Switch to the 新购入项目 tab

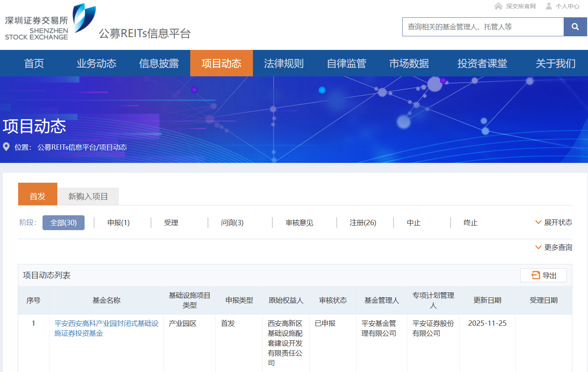coord(88,196)
